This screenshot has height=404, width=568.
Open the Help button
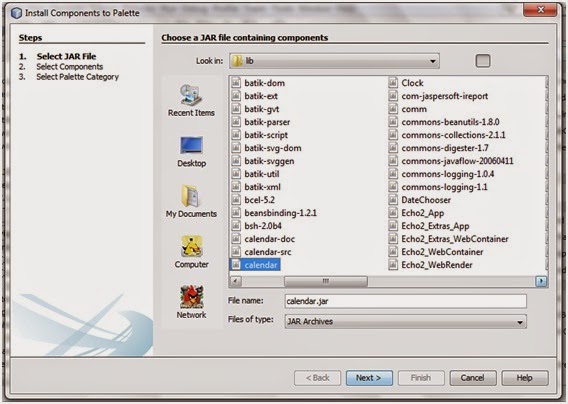pyautogui.click(x=525, y=378)
